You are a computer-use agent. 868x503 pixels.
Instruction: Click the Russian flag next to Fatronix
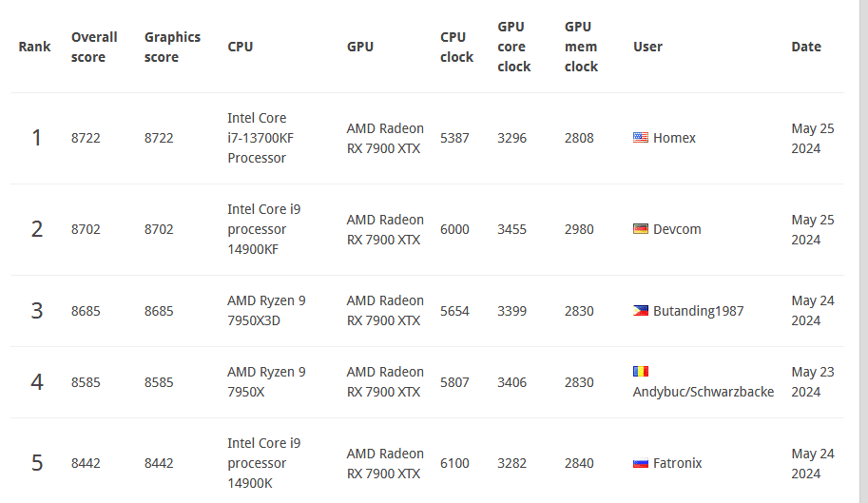641,463
